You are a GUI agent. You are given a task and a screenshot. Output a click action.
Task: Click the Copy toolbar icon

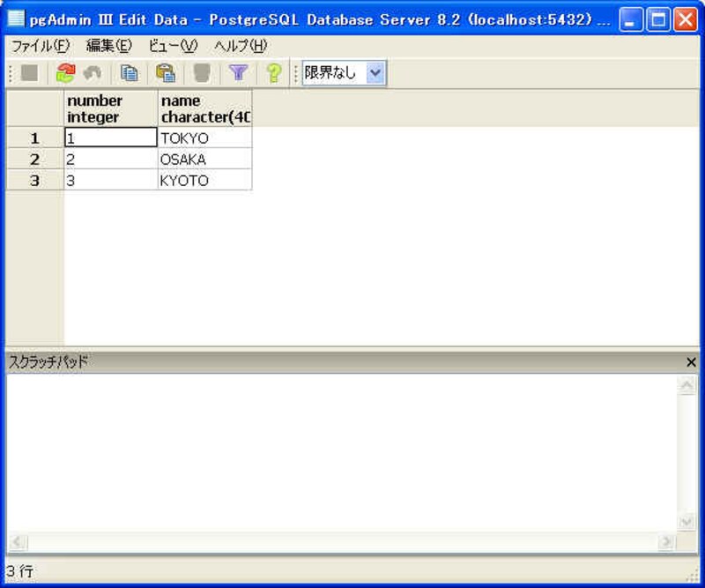(x=130, y=73)
